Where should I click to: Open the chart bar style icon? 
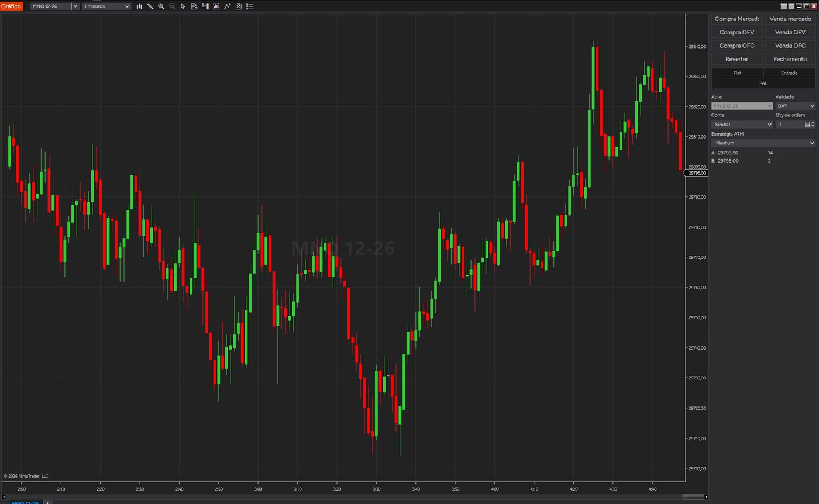139,6
